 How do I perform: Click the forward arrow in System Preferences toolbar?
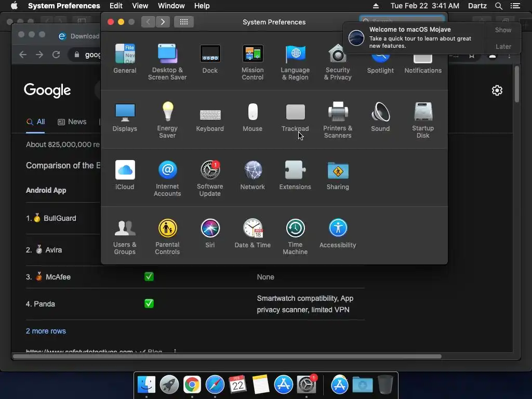coord(163,22)
